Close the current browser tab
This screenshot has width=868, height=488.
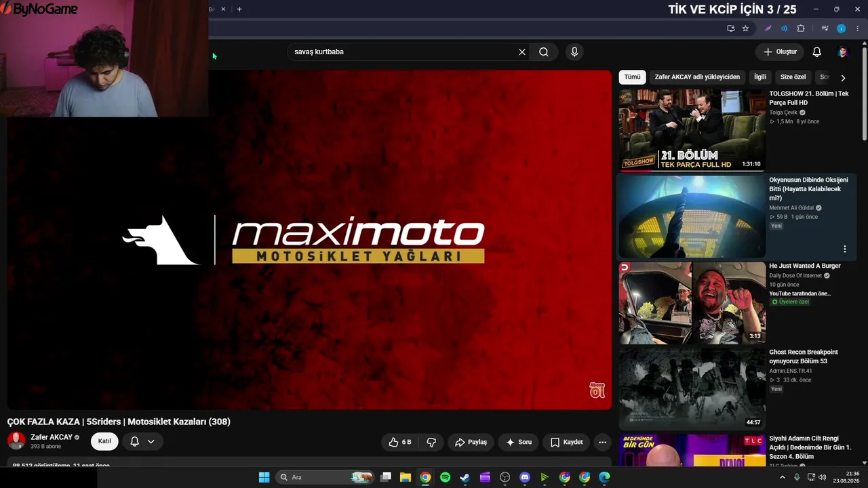223,9
